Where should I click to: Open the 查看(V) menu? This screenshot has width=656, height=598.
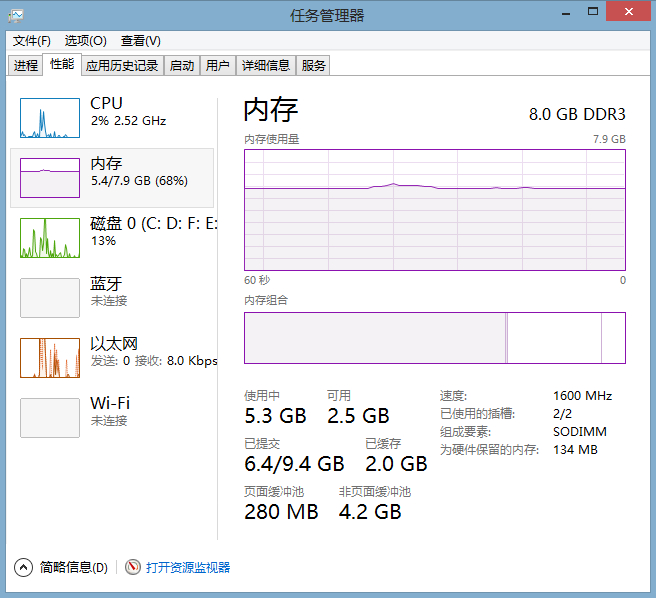140,41
